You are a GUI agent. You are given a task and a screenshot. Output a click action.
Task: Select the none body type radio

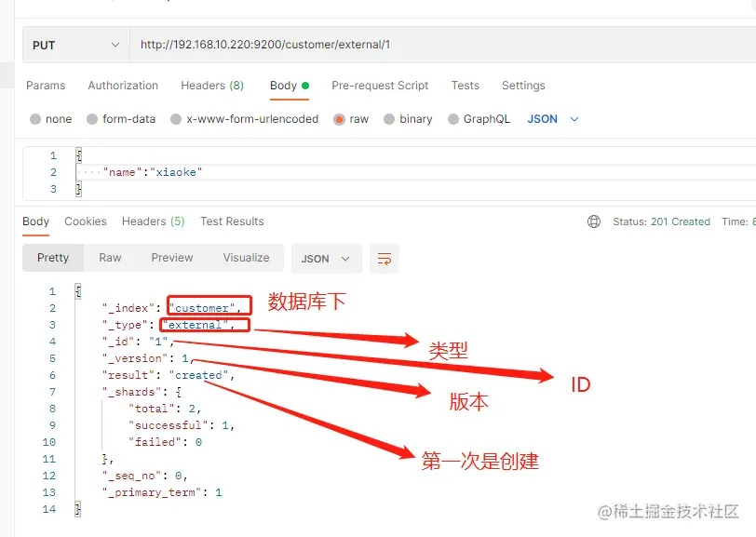pos(35,119)
